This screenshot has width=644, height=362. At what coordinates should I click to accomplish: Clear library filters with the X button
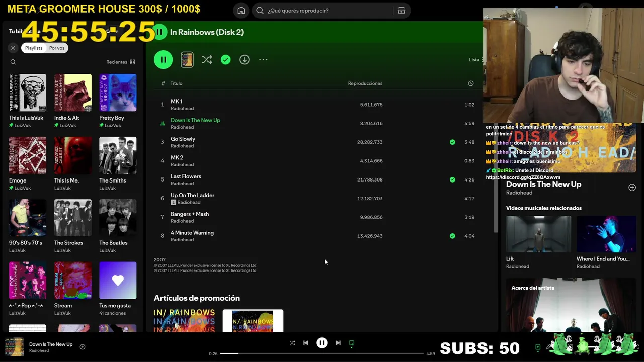coord(13,48)
